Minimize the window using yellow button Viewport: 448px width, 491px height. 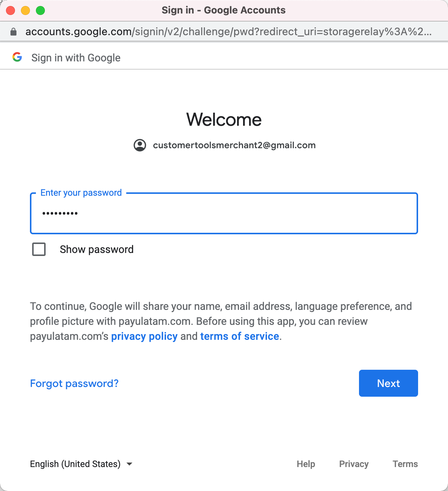(x=25, y=10)
